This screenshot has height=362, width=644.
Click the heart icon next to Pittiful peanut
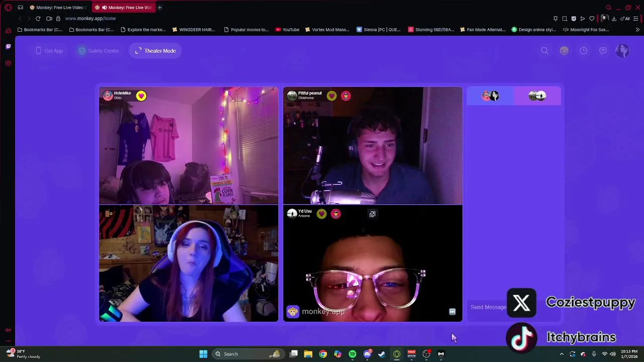click(332, 96)
